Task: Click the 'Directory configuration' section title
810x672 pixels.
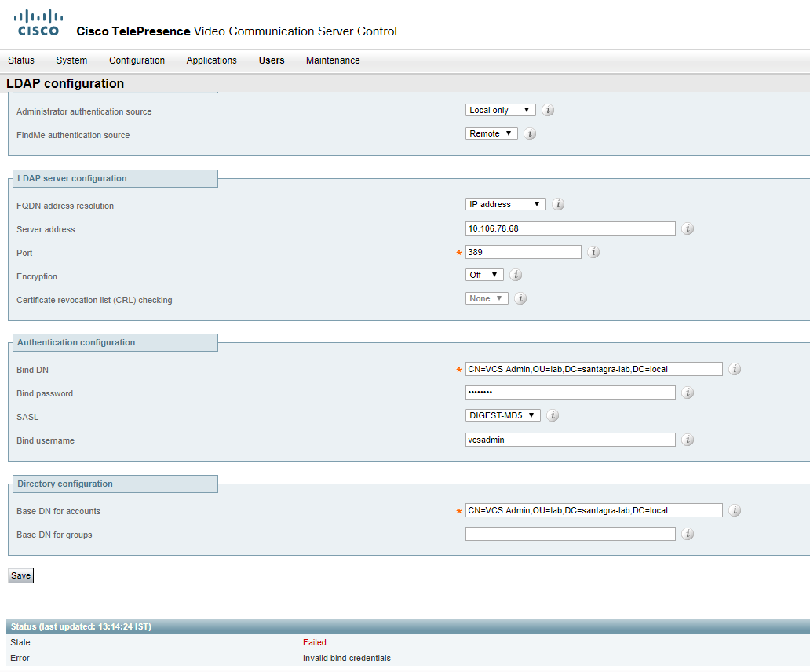Action: (65, 484)
